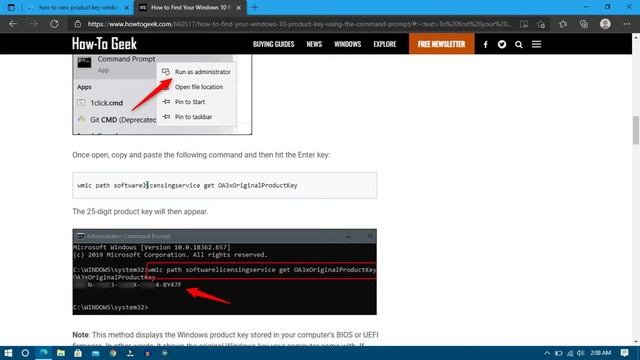Open the Edge tab actions menu

click(11, 7)
